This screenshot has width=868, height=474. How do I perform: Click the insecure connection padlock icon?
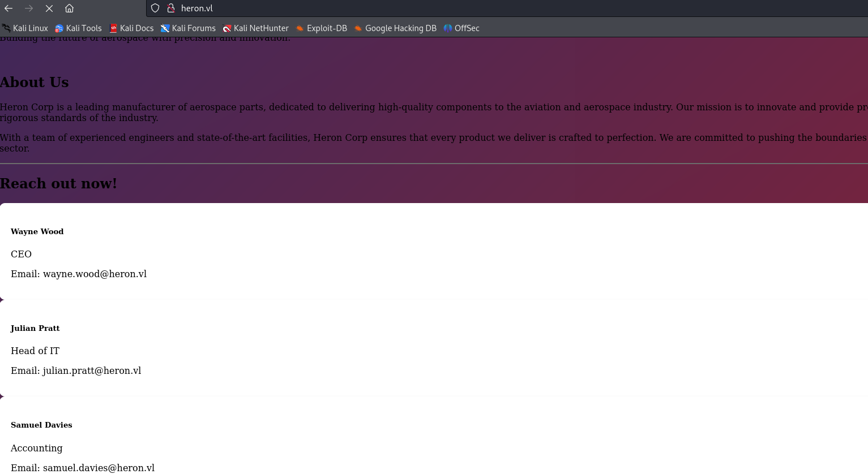170,8
